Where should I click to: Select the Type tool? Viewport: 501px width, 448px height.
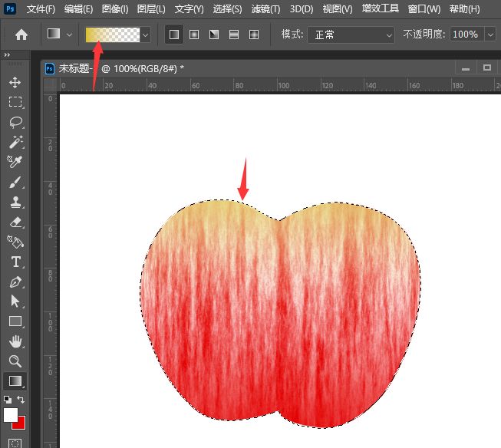point(15,262)
